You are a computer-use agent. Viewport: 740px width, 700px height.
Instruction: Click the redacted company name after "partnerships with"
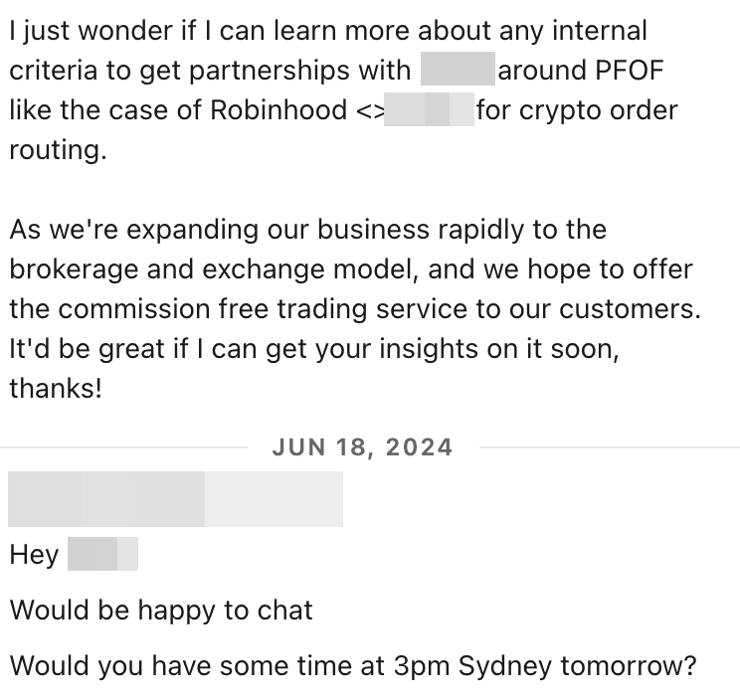coord(458,72)
